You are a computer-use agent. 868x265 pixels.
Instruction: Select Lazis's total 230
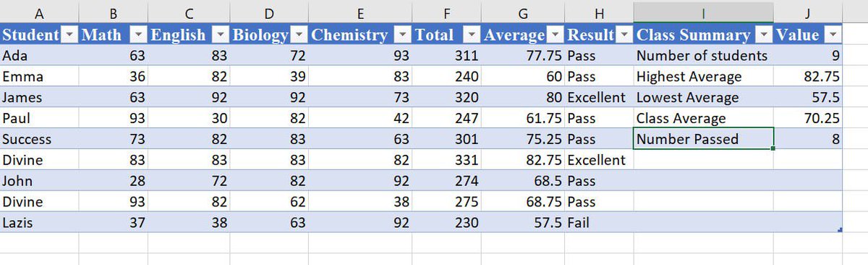pyautogui.click(x=447, y=223)
